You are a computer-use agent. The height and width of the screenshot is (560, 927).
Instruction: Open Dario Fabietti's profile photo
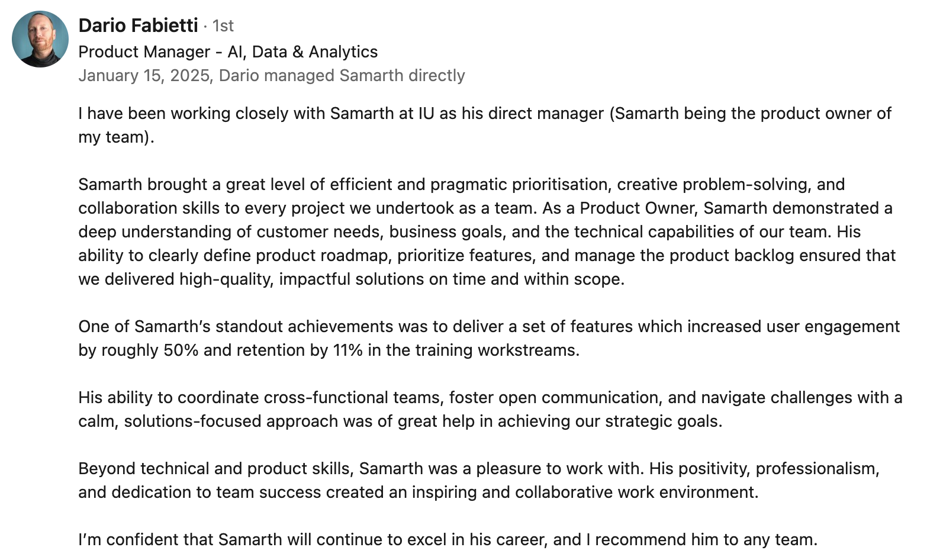pos(40,39)
